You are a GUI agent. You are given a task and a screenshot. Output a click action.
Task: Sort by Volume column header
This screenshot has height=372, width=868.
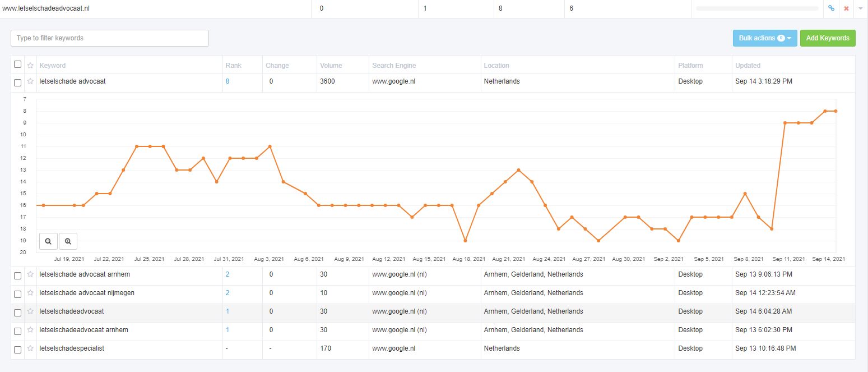tap(331, 66)
